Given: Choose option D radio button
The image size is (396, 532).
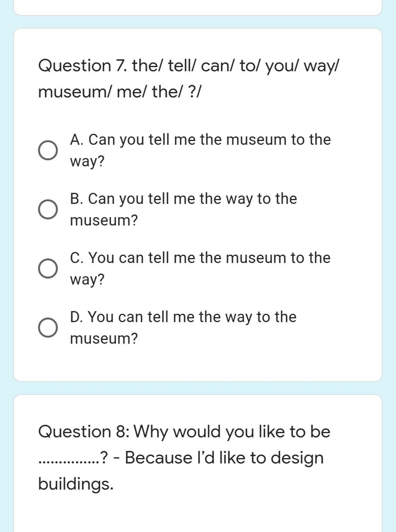Looking at the screenshot, I should (48, 328).
